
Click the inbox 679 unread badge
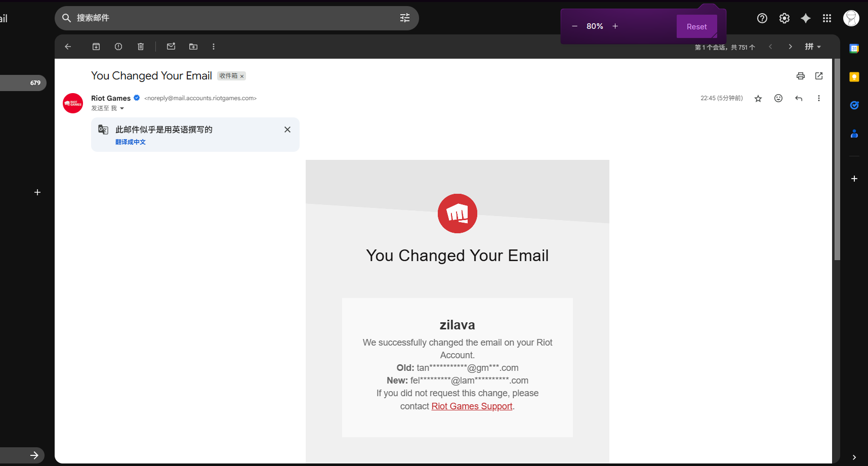tap(35, 83)
